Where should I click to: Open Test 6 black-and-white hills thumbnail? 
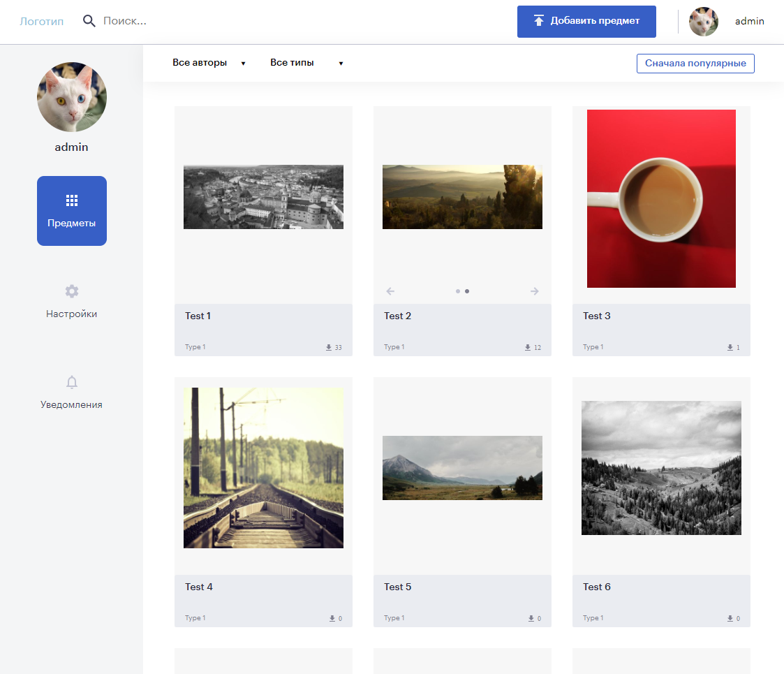coord(662,468)
